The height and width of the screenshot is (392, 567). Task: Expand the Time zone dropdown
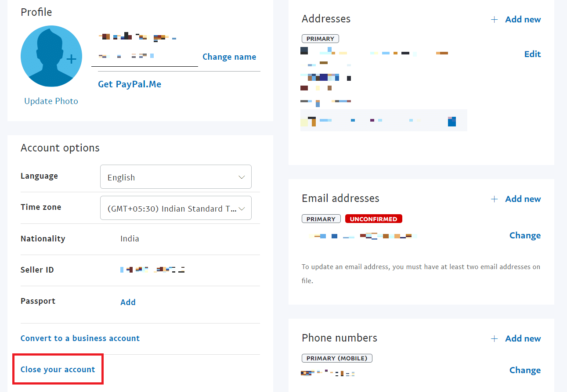[176, 208]
